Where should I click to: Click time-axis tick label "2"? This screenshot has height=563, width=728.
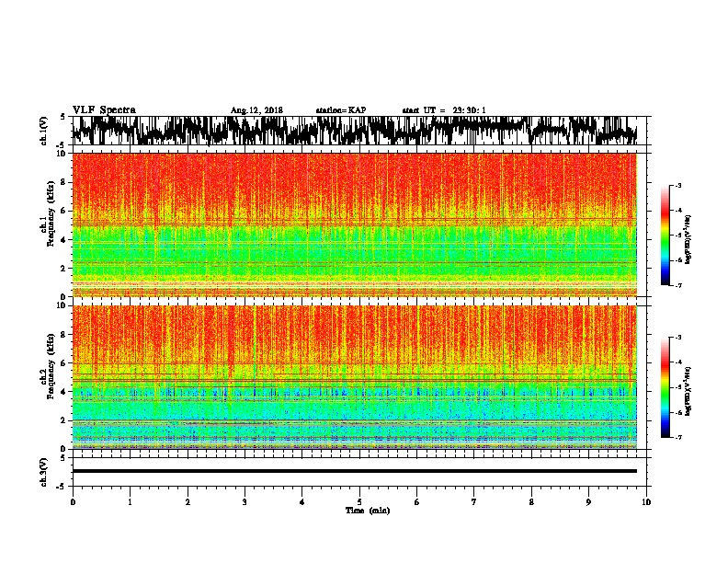(x=188, y=502)
